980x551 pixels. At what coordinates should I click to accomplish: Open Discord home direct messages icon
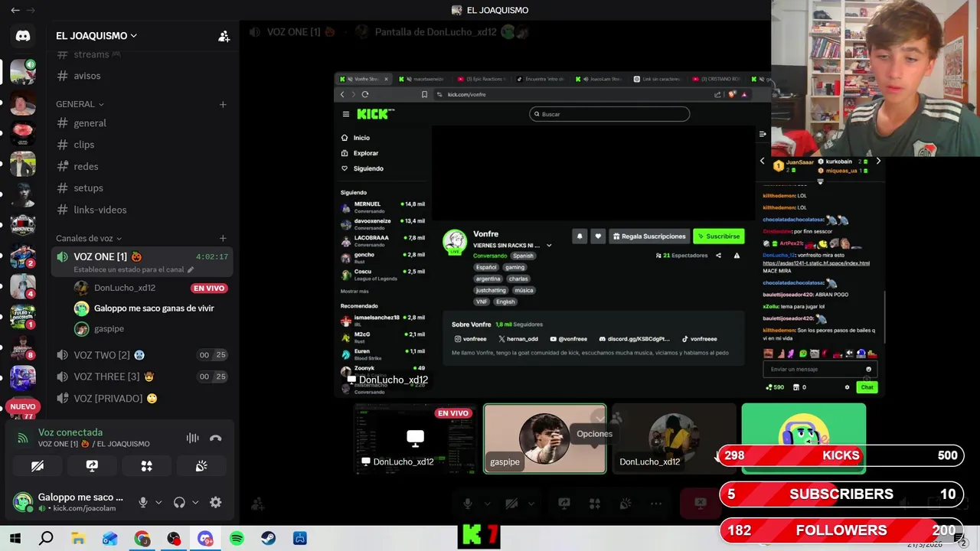(23, 36)
